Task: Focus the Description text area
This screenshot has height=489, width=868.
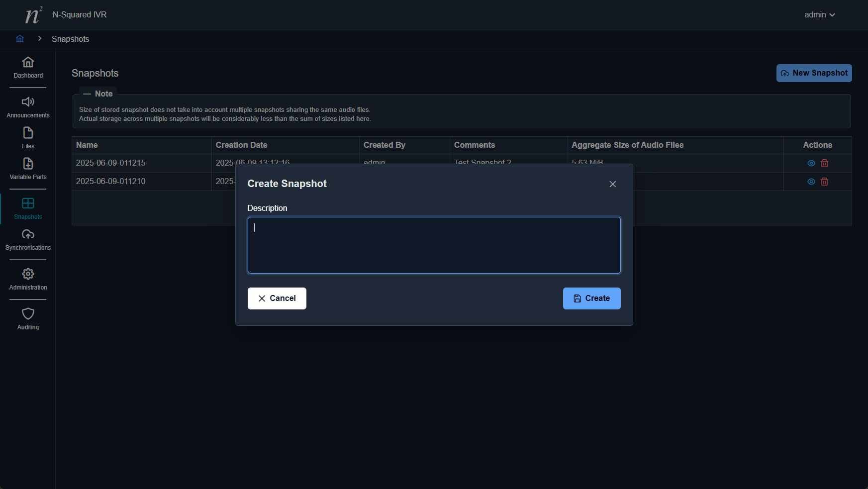Action: coord(434,245)
